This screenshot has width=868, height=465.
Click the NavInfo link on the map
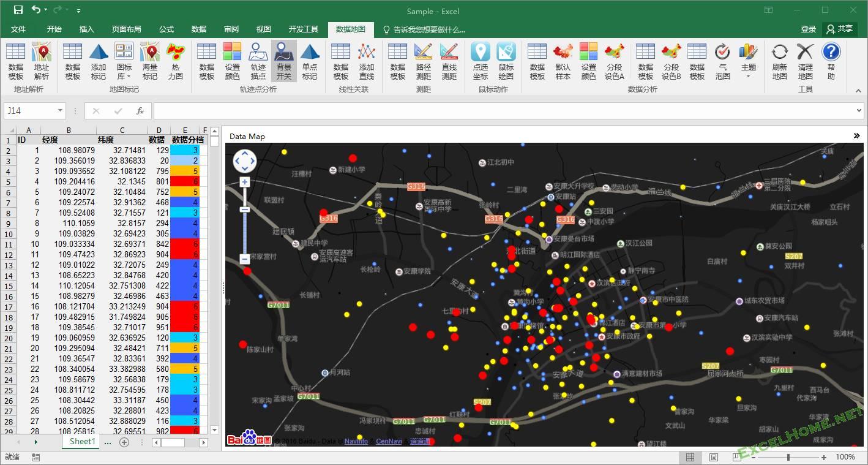click(x=356, y=441)
